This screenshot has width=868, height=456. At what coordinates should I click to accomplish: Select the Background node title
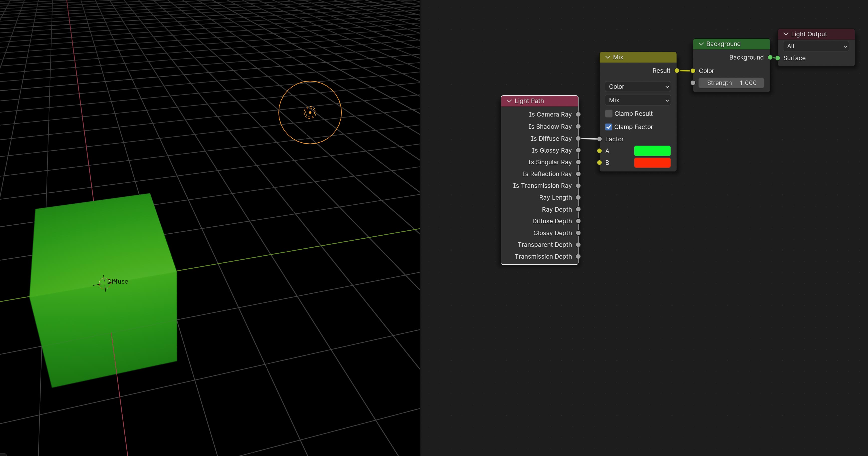pos(723,44)
